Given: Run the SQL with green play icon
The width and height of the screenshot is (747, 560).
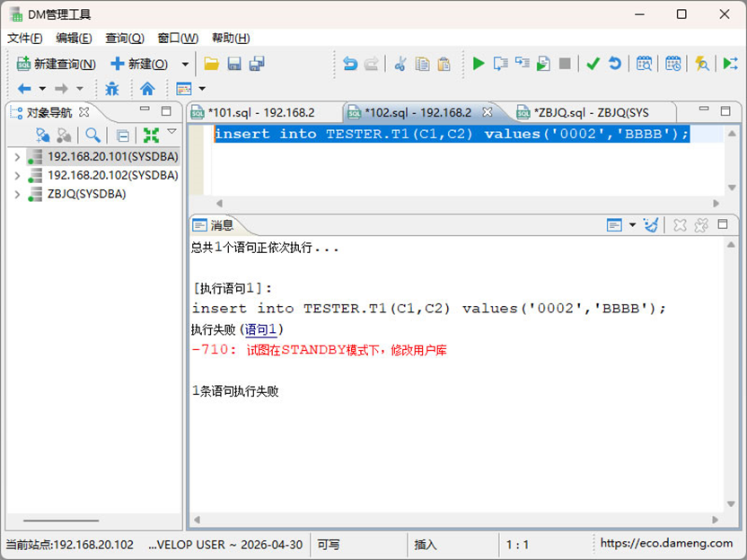Looking at the screenshot, I should (479, 64).
